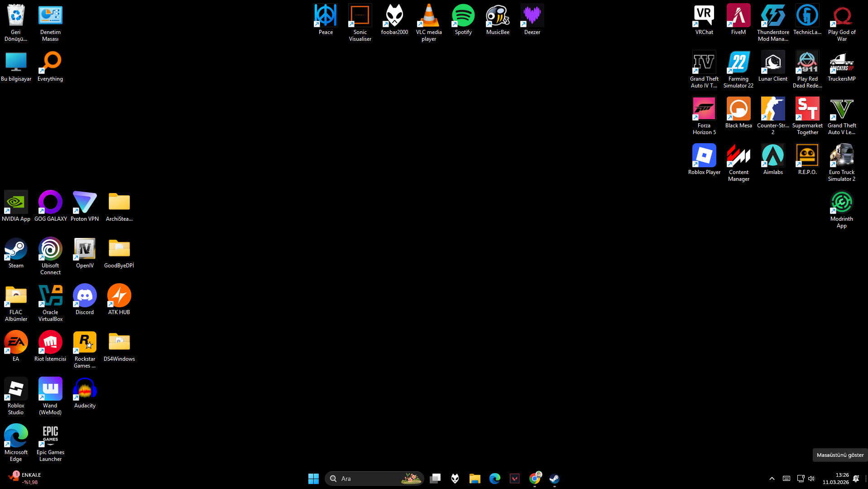Select Play Red Dead Redemption icon
This screenshot has width=868, height=489.
pos(807,69)
